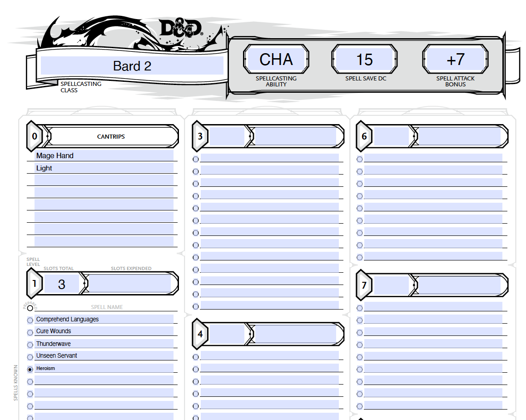Viewport: 526px width, 420px height.
Task: Edit the Comprehend Languages spell name field
Action: click(104, 319)
